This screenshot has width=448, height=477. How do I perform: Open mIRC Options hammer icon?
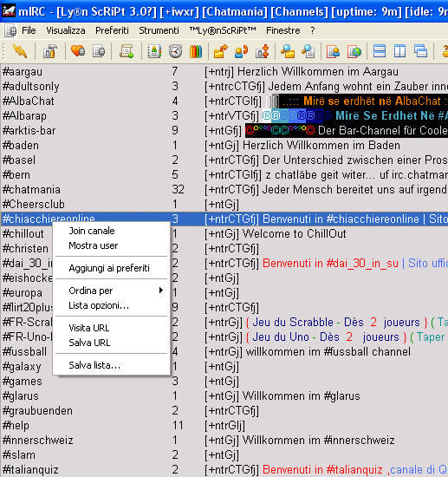click(50, 51)
